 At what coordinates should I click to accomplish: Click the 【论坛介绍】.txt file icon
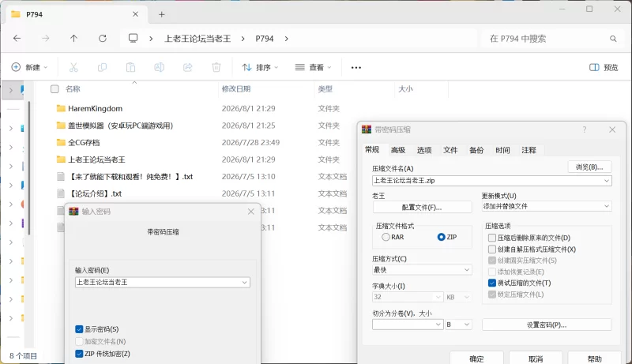coord(61,193)
